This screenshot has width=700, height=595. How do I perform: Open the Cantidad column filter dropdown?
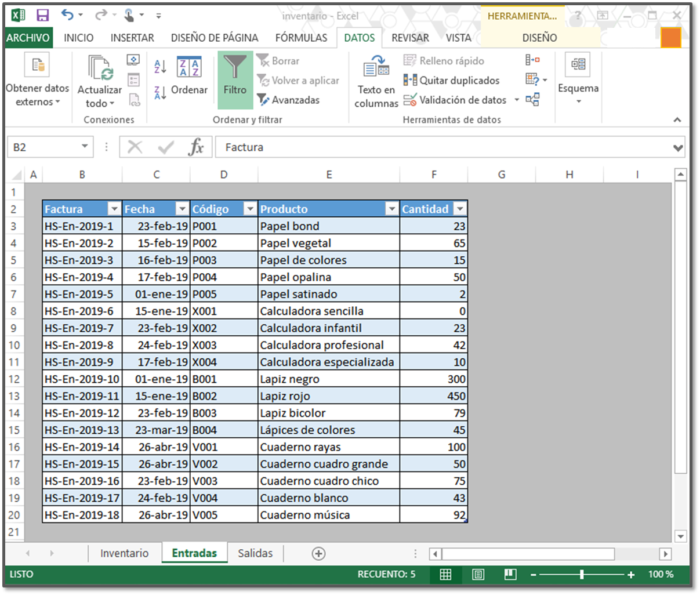click(x=460, y=208)
